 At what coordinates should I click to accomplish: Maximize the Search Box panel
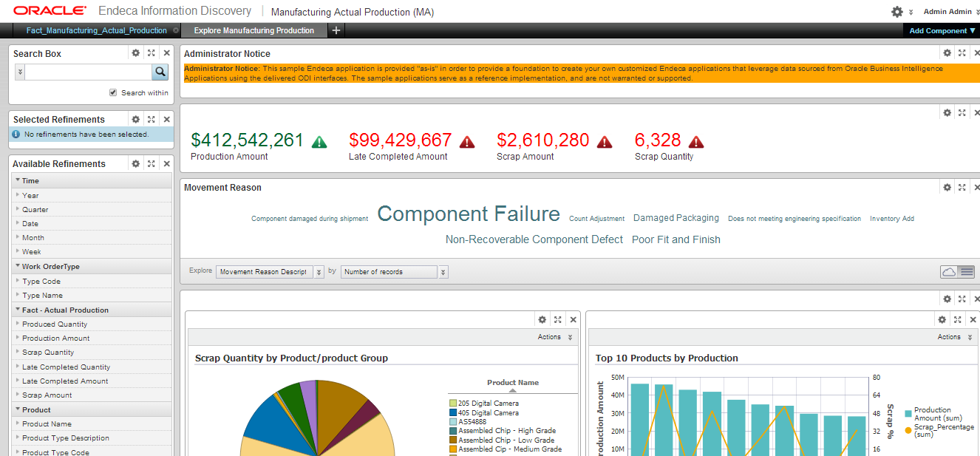[x=151, y=53]
